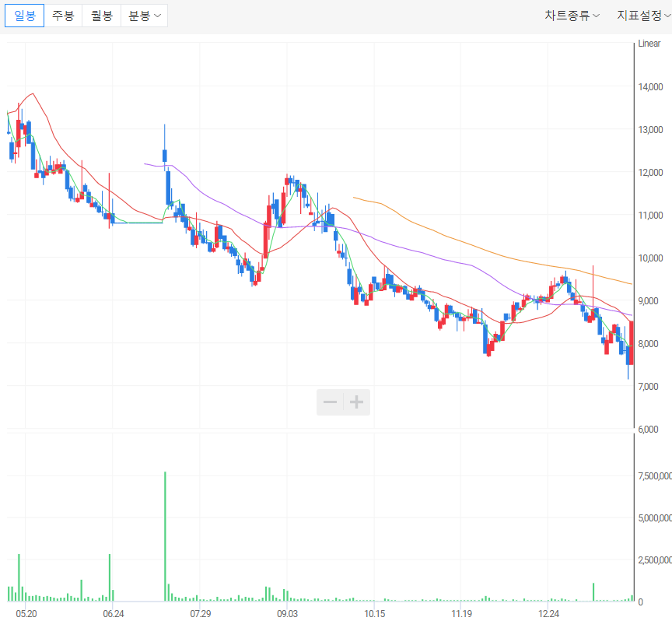Open the 차트종류 chart type dropdown
This screenshot has height=621, width=672.
[x=572, y=16]
